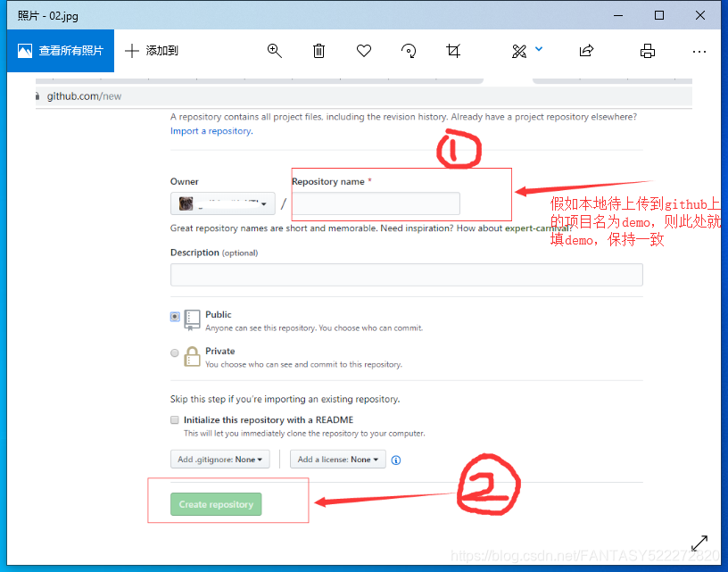Click the github.com/new address bar
The height and width of the screenshot is (572, 728).
pos(363,96)
